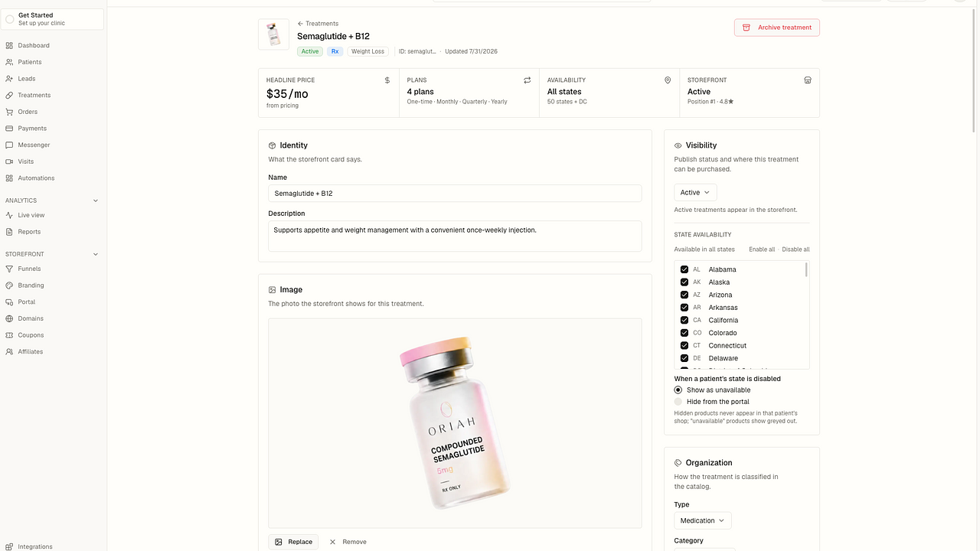Click the $35/mo headline price value
The height and width of the screenshot is (551, 980).
[x=287, y=94]
